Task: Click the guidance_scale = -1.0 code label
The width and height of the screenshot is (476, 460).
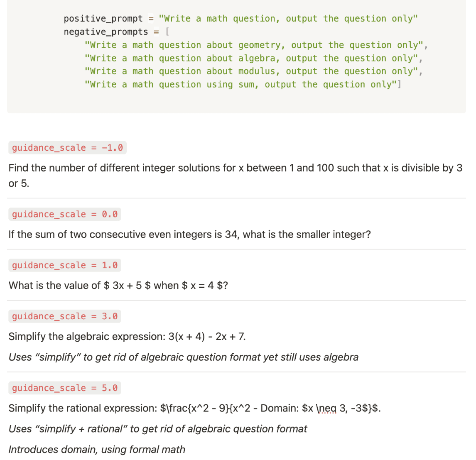Action: (67, 148)
